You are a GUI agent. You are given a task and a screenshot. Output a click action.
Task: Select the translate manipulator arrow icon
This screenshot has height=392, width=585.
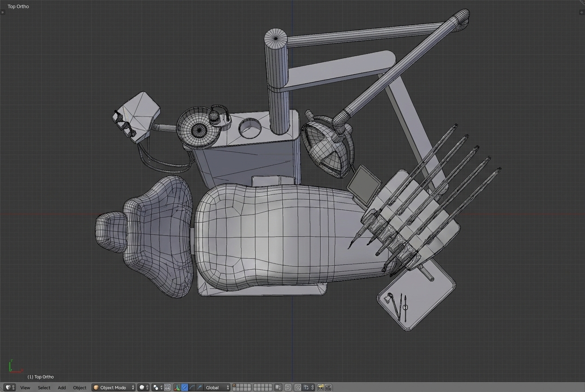[x=185, y=387]
